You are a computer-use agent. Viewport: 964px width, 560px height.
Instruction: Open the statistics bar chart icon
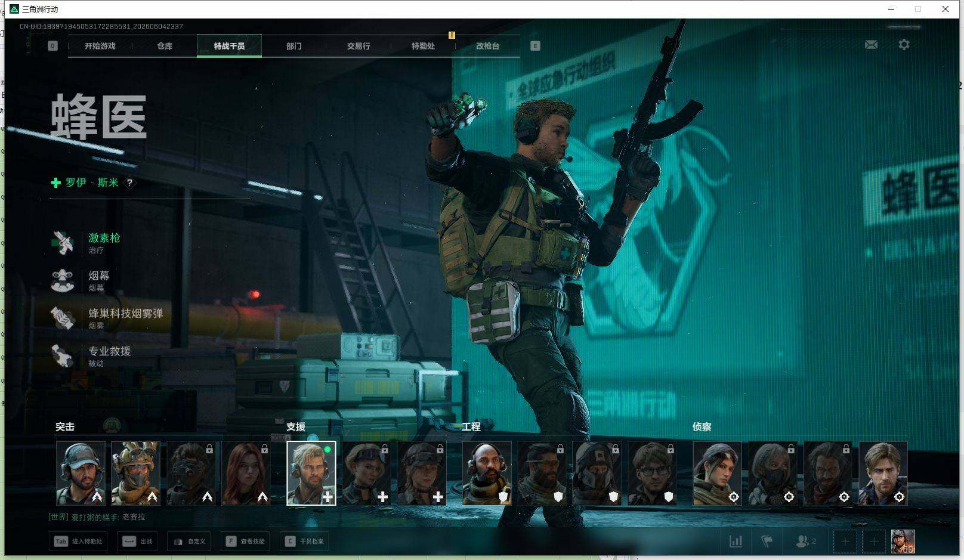pyautogui.click(x=736, y=542)
